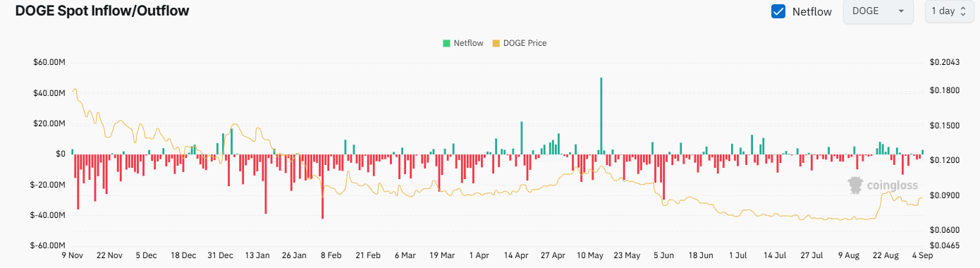The width and height of the screenshot is (980, 268).
Task: Click the $60.00M y-axis label
Action: click(49, 63)
